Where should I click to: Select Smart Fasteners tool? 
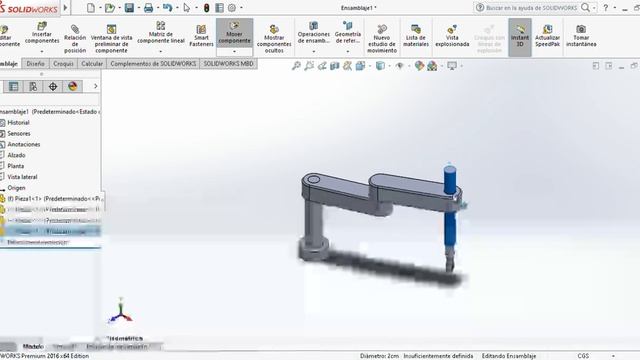tap(201, 36)
